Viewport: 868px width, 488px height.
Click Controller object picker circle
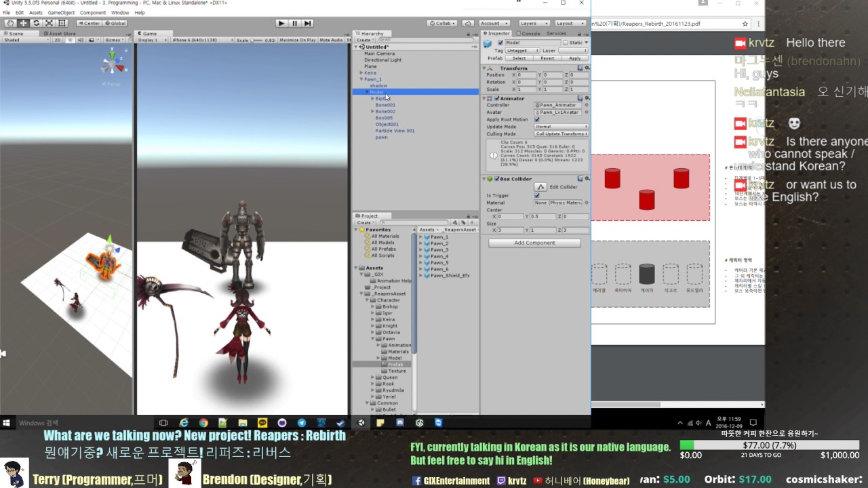tap(587, 105)
